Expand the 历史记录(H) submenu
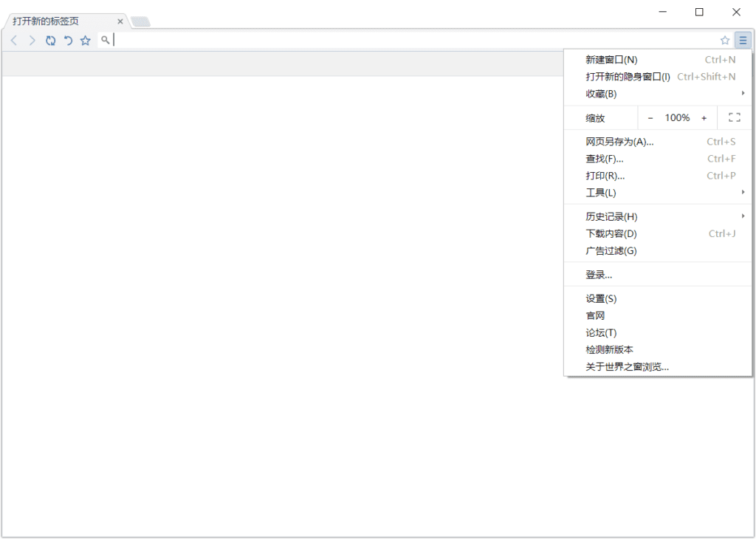756x539 pixels. click(x=658, y=217)
